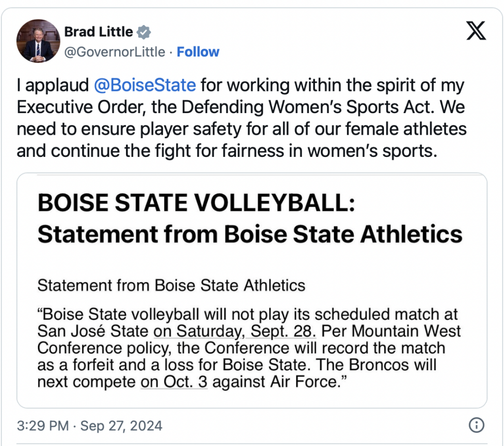
Task: Open the Brad Little display name
Action: [x=98, y=32]
